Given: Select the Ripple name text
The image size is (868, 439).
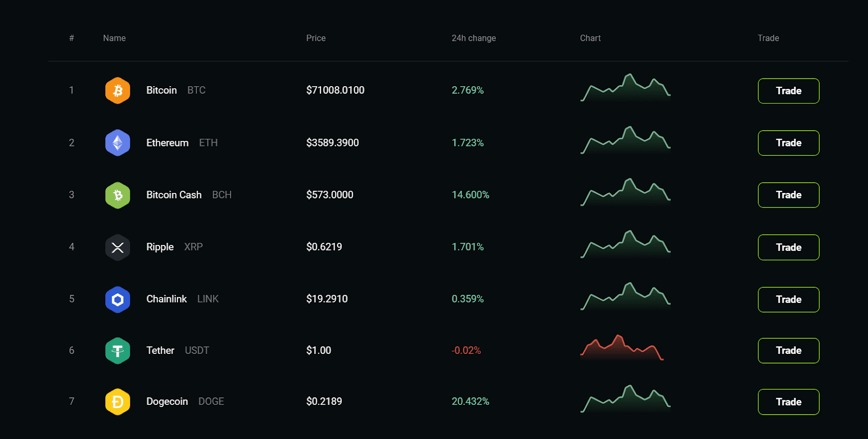Looking at the screenshot, I should coord(160,247).
